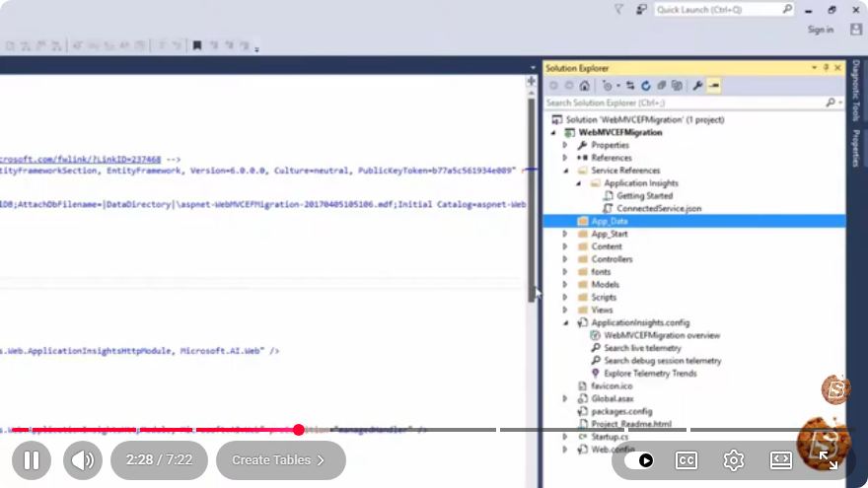This screenshot has width=868, height=488.
Task: Expand the Global.asax node
Action: coord(565,398)
